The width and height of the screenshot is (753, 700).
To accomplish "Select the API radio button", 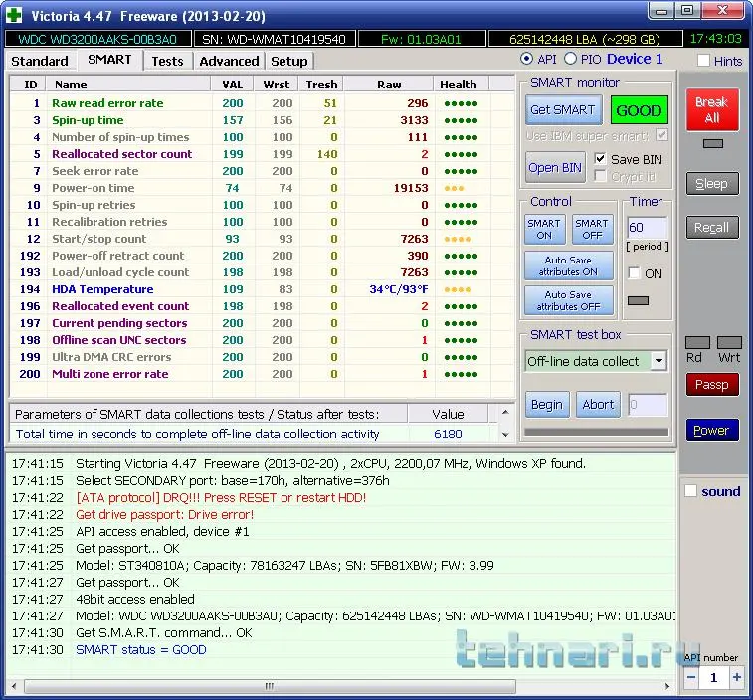I will [x=526, y=59].
